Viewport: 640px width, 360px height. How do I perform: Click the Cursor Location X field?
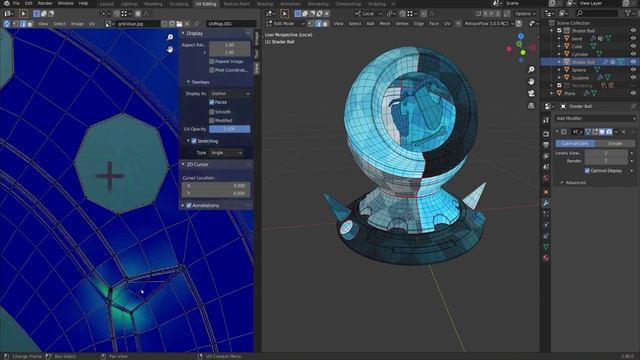(216, 186)
